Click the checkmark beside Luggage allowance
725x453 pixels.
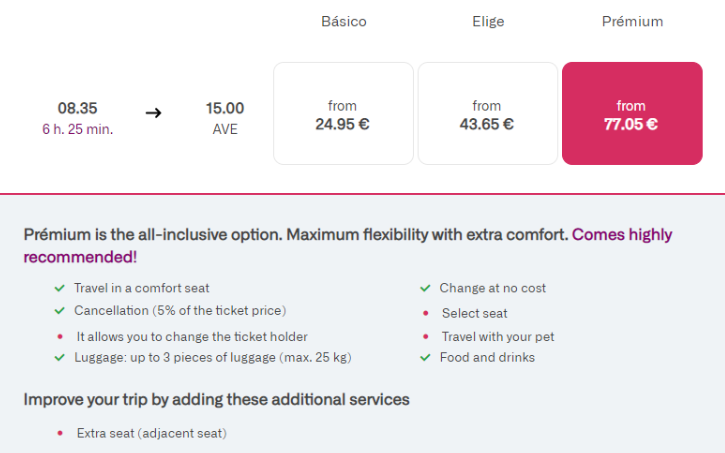(x=60, y=357)
